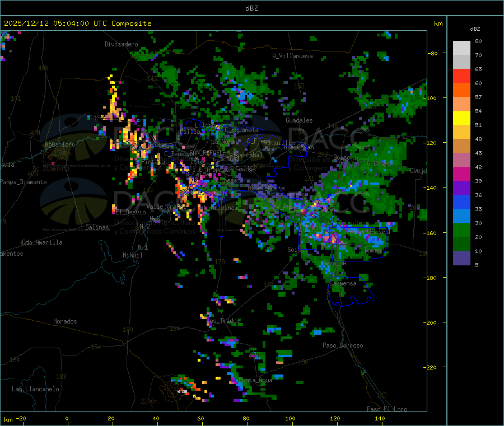Pick the light blue 30–35 dBZ legend swatch
This screenshot has height=426, width=504.
pyautogui.click(x=461, y=216)
